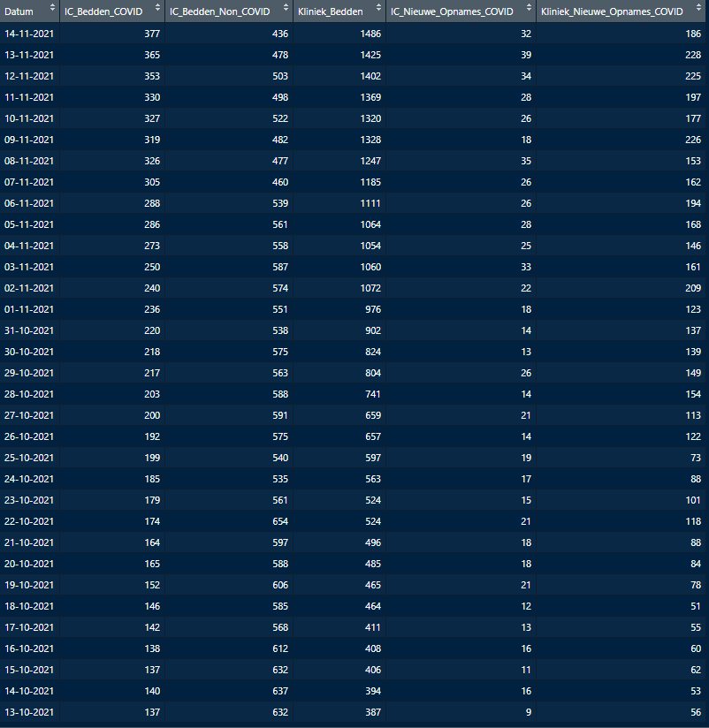Image resolution: width=709 pixels, height=728 pixels.
Task: Click IC_Bedden_COVID value 250
Action: point(152,267)
